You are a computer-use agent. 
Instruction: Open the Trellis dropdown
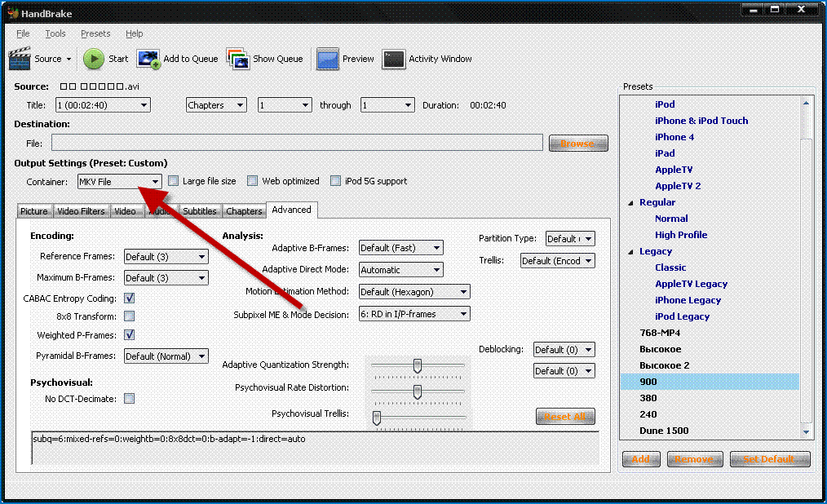558,260
